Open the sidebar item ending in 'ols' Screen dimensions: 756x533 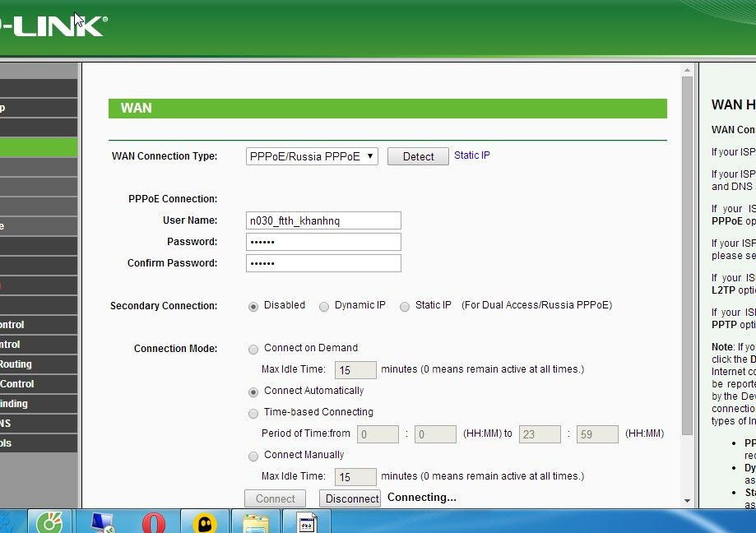(39, 443)
